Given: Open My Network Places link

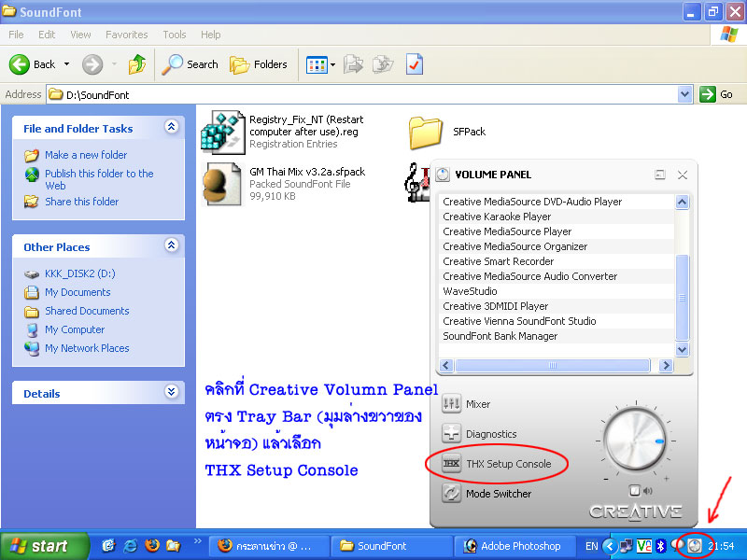Looking at the screenshot, I should click(87, 348).
